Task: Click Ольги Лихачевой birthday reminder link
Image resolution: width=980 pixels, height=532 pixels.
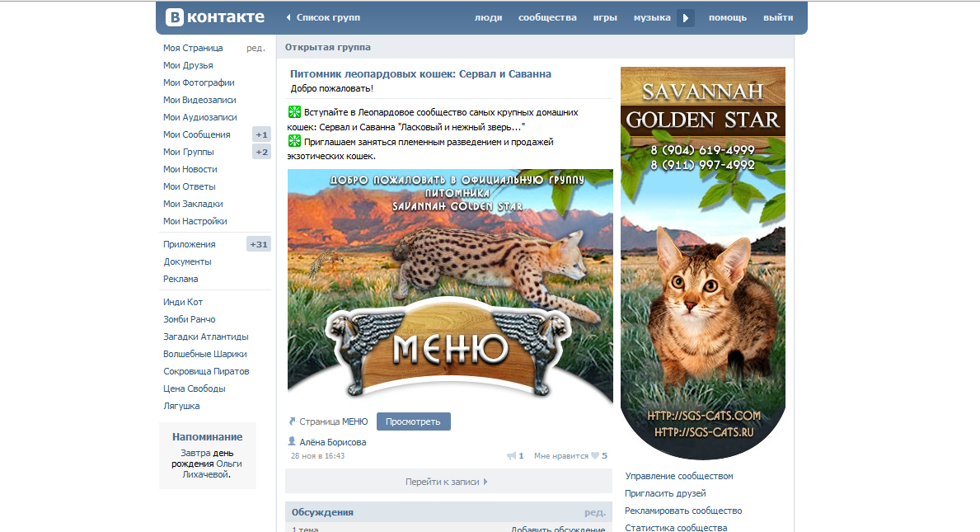Action: [213, 468]
